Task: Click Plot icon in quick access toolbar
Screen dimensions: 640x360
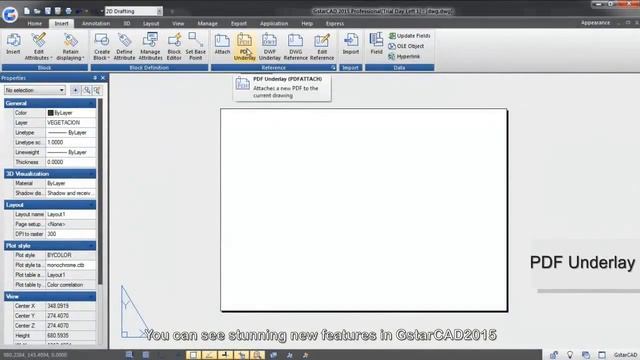Action: (68, 11)
